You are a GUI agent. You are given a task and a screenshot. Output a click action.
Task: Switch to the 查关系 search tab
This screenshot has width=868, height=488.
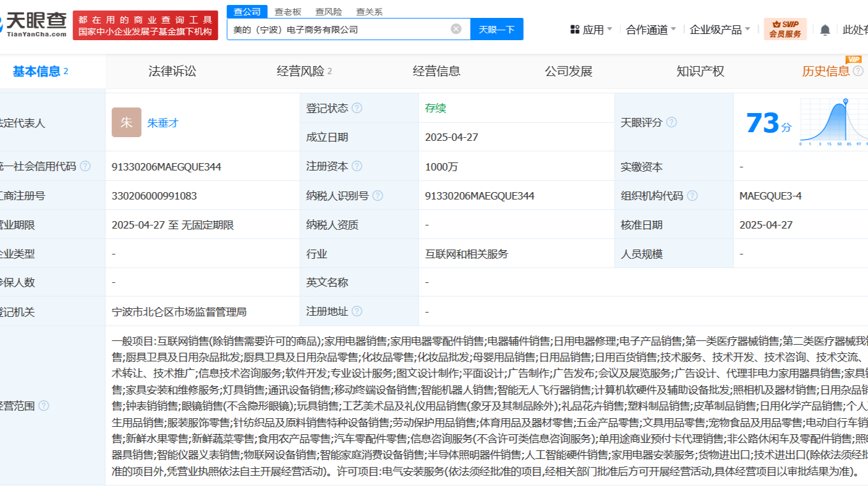pyautogui.click(x=369, y=11)
